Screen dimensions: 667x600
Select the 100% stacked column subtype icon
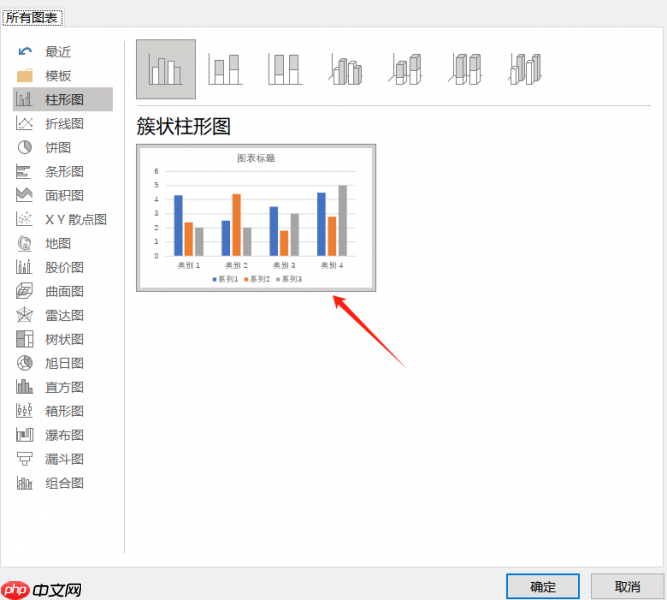(285, 69)
